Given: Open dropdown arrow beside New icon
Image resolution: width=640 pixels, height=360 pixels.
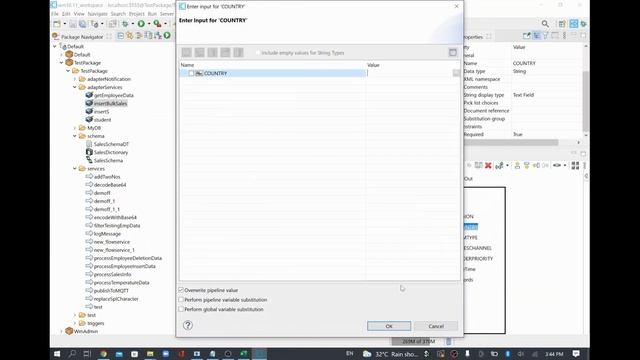Looking at the screenshot, I should coord(64,24).
